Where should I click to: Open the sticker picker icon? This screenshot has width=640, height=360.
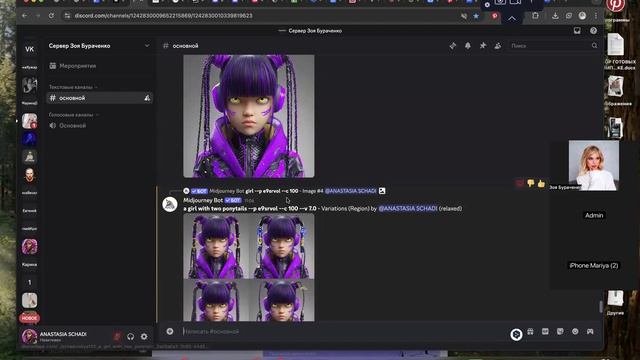(560, 331)
